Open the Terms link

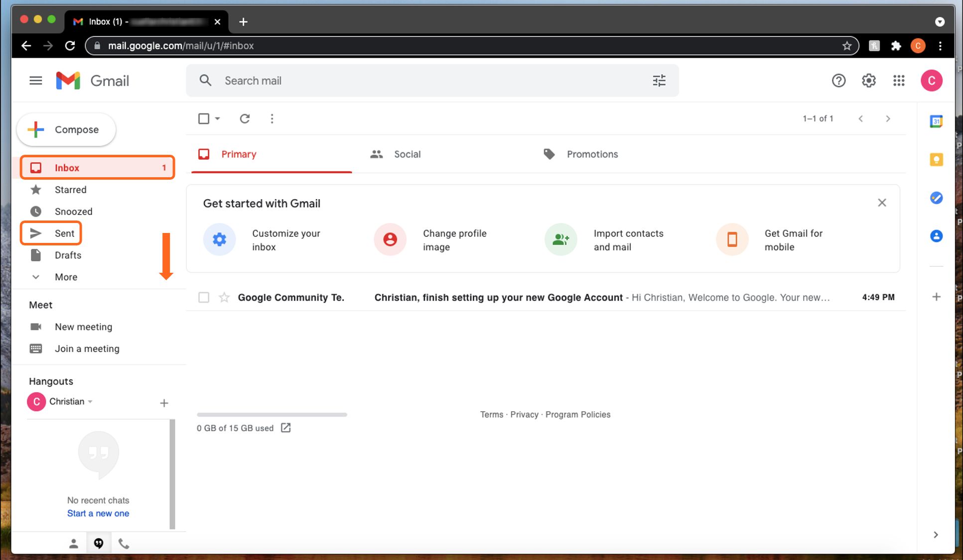click(x=491, y=415)
